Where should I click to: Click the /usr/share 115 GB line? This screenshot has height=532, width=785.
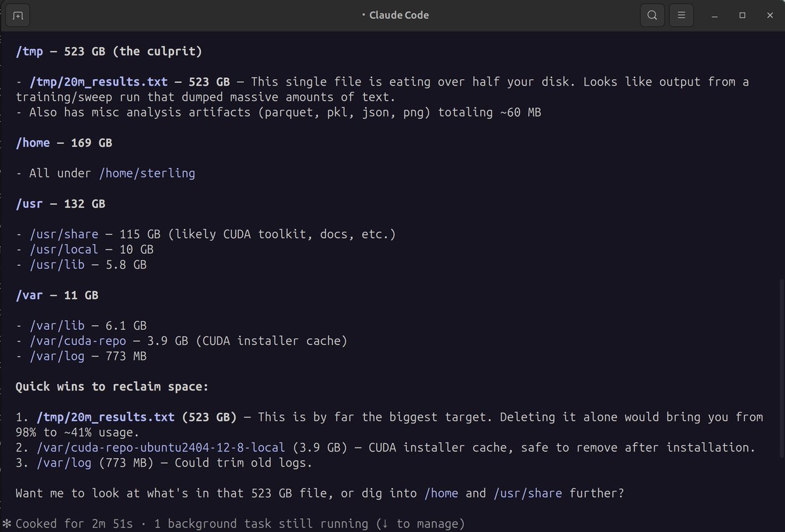206,234
